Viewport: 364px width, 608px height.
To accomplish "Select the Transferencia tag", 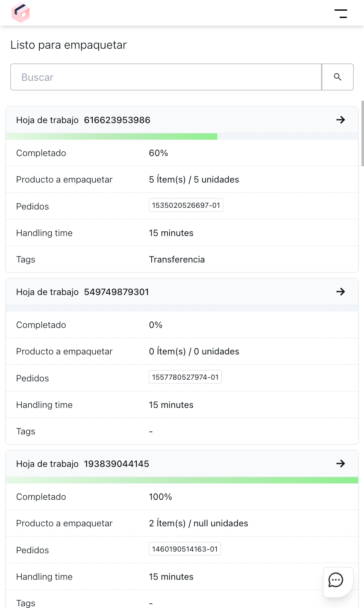I will click(177, 259).
